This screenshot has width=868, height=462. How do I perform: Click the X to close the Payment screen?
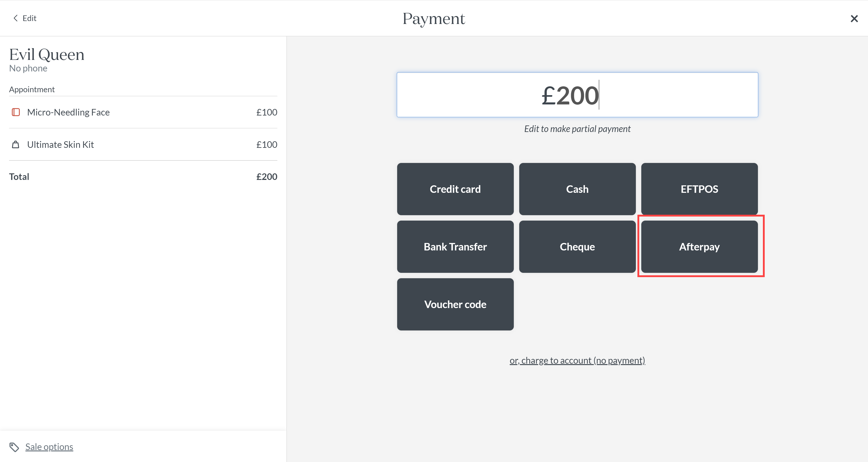coord(854,19)
